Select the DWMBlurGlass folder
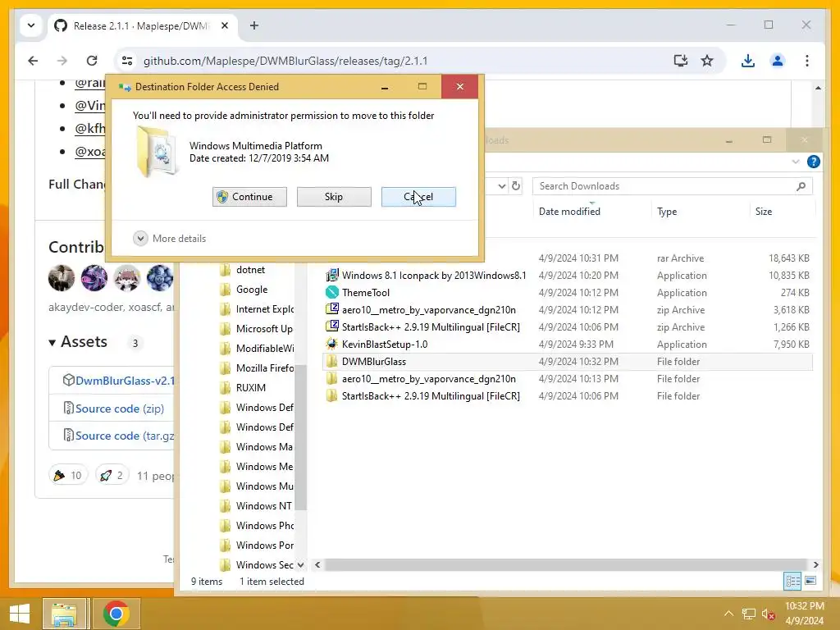This screenshot has width=840, height=630. [x=568, y=362]
